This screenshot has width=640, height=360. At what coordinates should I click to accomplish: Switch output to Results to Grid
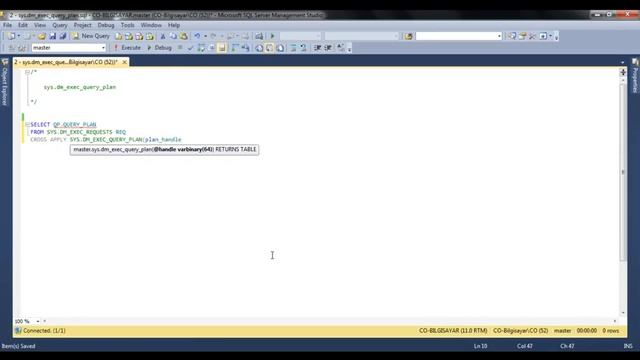[x=269, y=48]
